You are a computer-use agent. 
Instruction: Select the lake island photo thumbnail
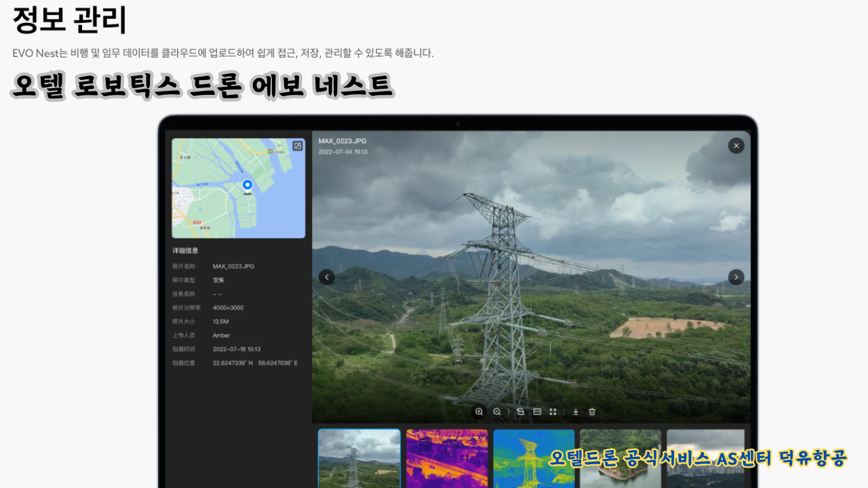click(x=620, y=458)
